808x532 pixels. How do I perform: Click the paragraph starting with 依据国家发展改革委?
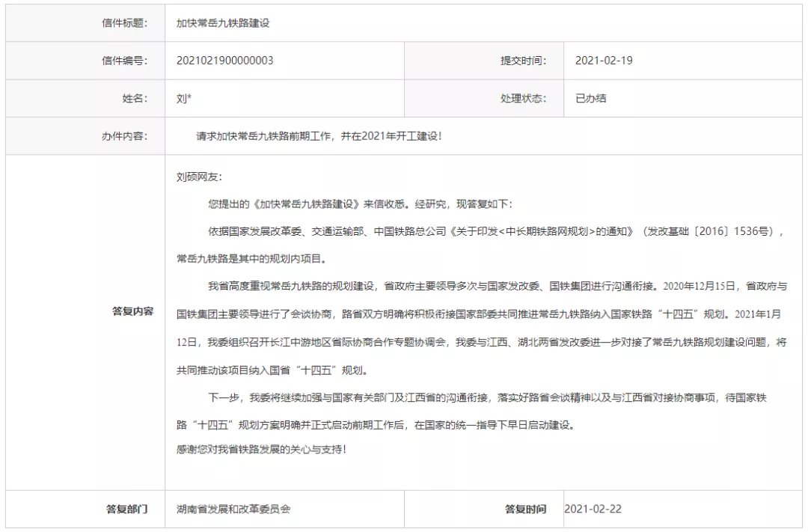(x=479, y=231)
